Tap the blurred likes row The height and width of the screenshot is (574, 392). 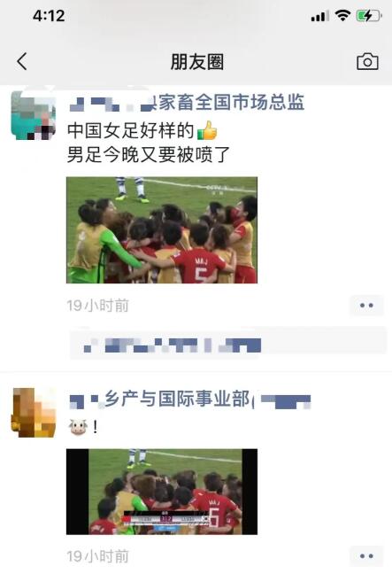227,343
